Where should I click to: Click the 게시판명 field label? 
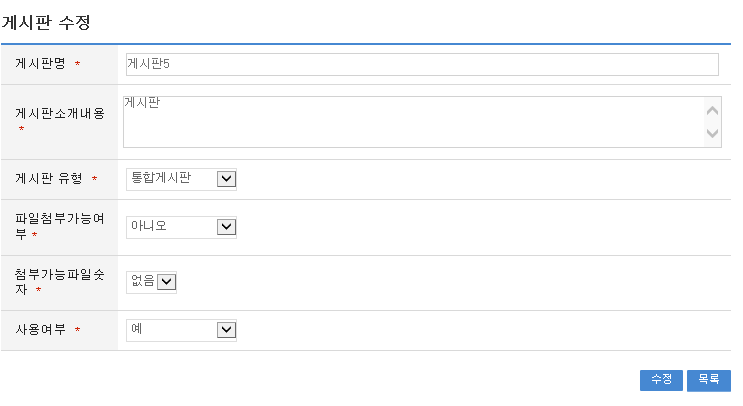tap(40, 64)
